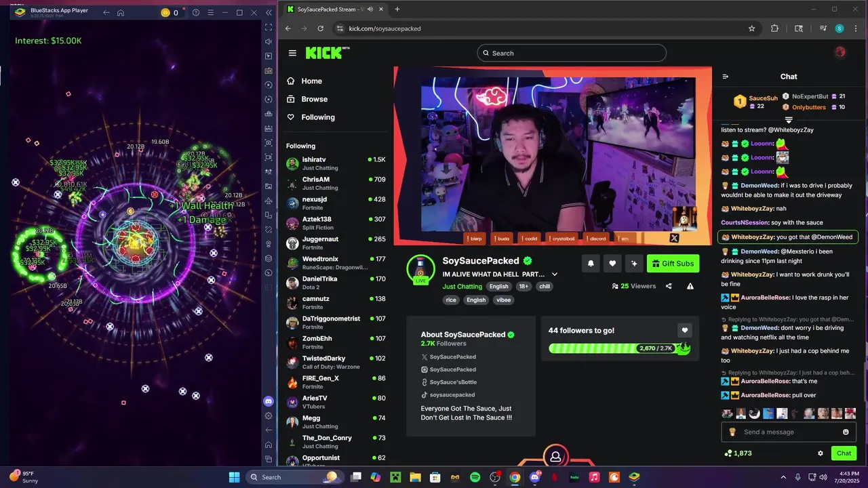Open the emote picker in chat input
The image size is (868, 488).
[846, 432]
